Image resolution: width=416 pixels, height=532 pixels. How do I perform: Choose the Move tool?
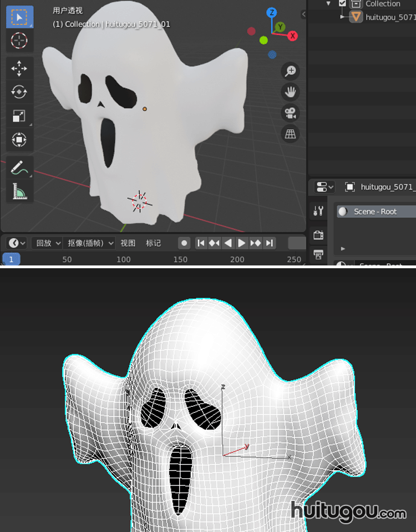click(x=19, y=69)
